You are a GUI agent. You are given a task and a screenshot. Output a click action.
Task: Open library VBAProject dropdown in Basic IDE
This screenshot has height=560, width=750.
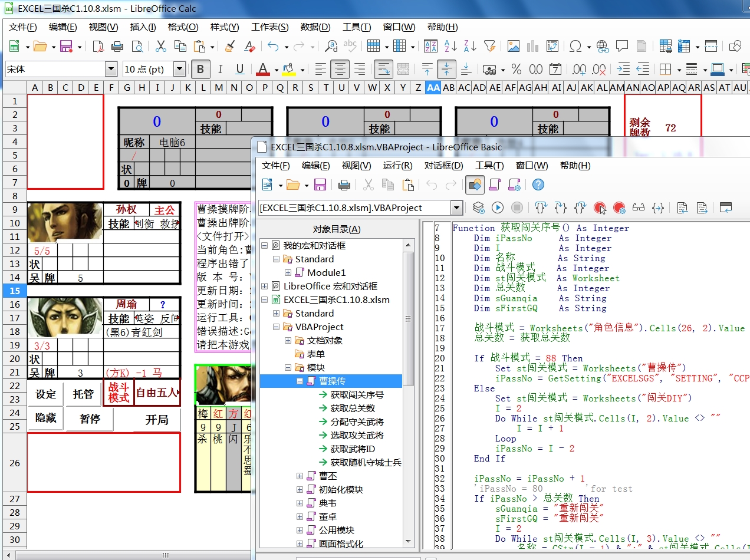coord(456,207)
